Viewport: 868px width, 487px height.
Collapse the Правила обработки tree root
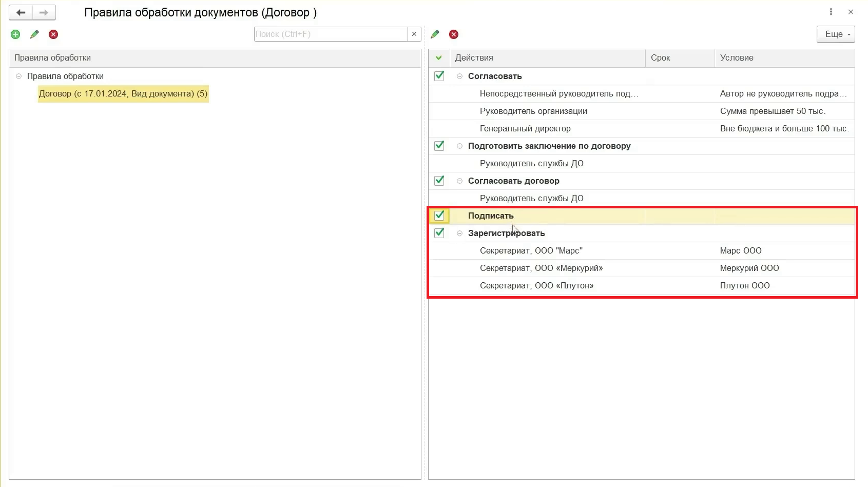pos(19,76)
